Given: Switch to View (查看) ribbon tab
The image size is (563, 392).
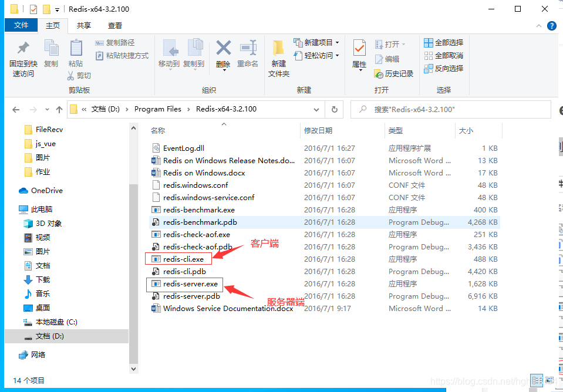Looking at the screenshot, I should [x=115, y=25].
